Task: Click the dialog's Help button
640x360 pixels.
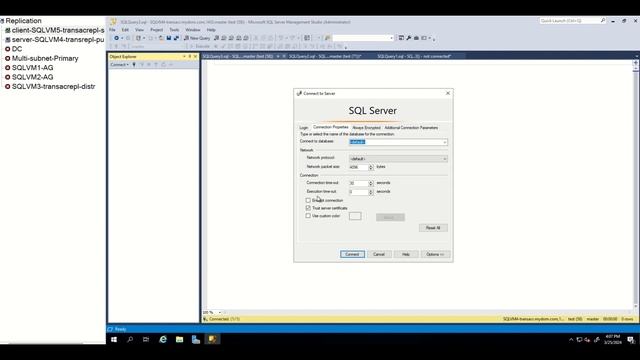Action: tap(406, 254)
